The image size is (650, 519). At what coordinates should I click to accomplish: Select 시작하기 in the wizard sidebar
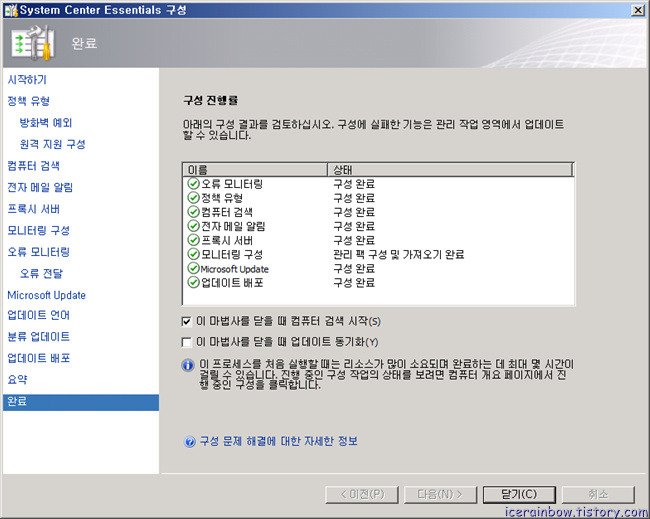click(27, 79)
